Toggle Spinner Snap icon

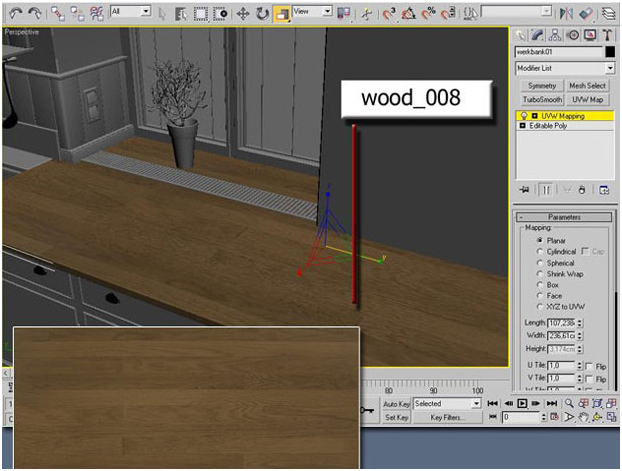[448, 14]
